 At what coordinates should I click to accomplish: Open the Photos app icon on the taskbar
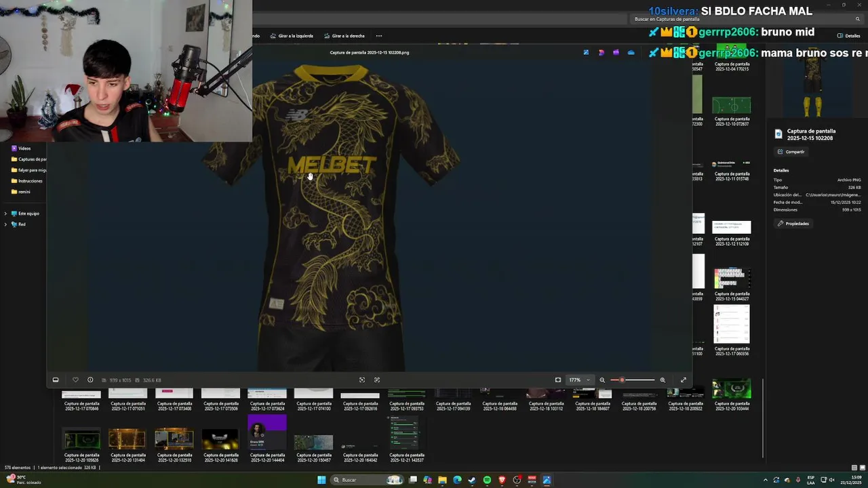[x=547, y=480]
